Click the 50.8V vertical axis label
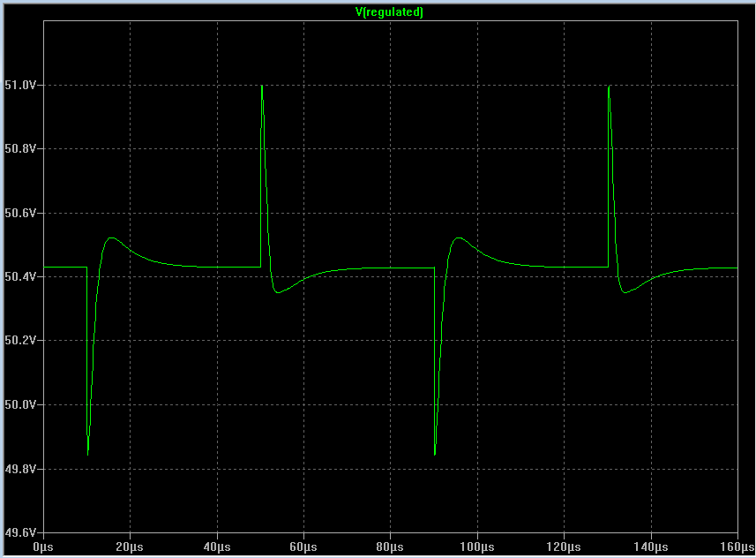 (20, 148)
